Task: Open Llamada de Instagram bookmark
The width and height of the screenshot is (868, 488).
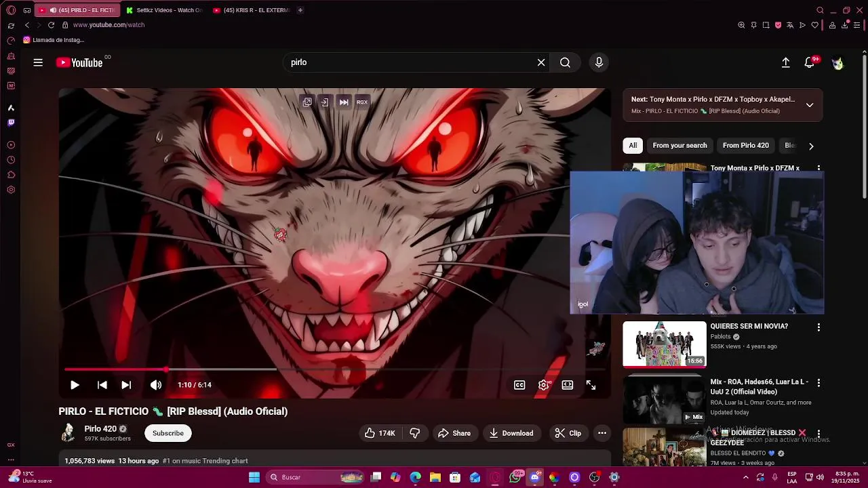Action: click(x=53, y=40)
